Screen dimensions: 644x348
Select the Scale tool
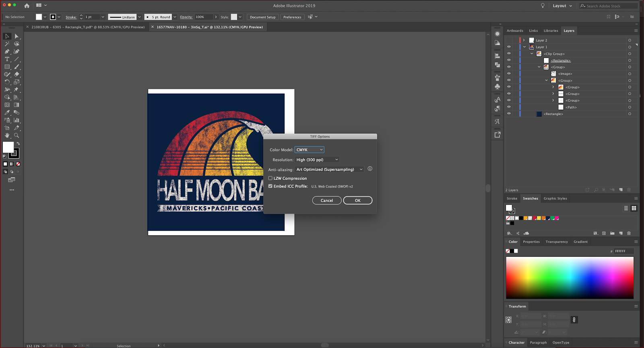(17, 82)
